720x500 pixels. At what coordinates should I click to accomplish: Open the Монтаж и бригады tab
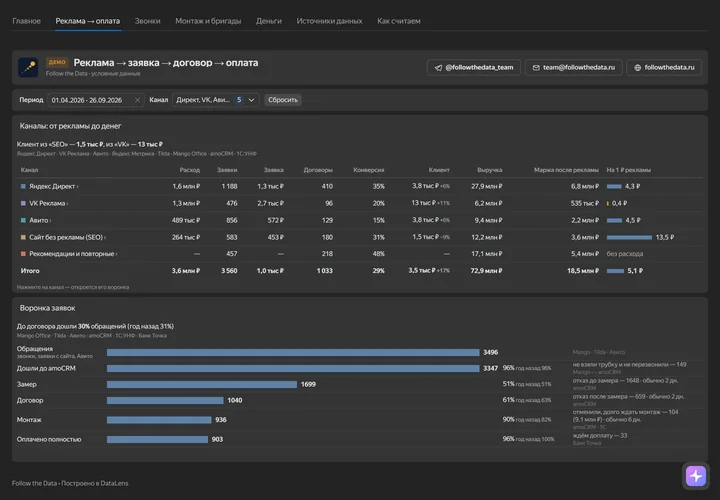pos(208,21)
